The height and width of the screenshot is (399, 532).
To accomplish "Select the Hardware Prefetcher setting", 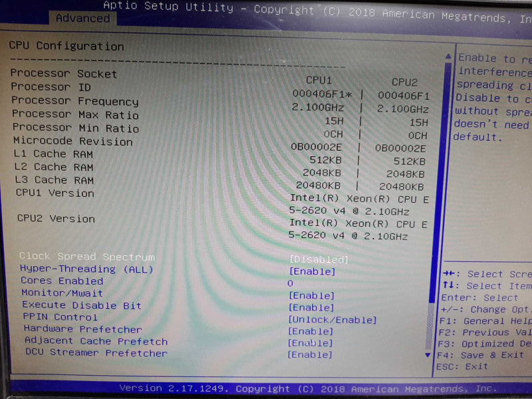I will 82,329.
